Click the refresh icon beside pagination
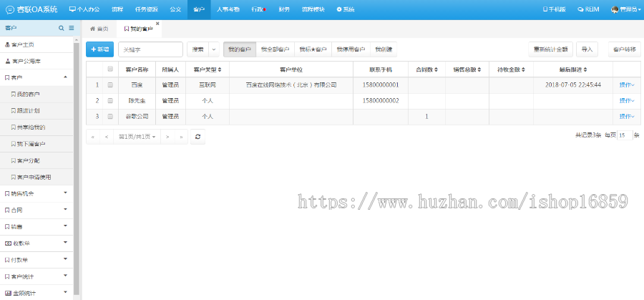 197,137
